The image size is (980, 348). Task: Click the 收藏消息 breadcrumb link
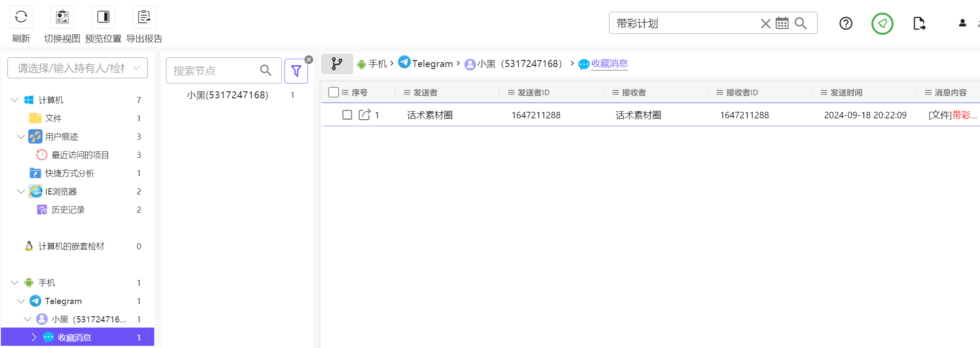(x=609, y=64)
